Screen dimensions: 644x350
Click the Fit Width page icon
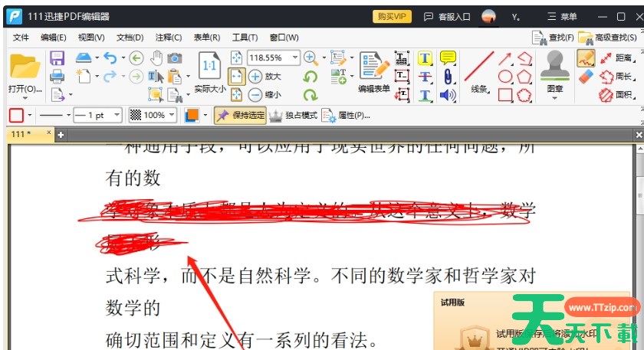237,77
